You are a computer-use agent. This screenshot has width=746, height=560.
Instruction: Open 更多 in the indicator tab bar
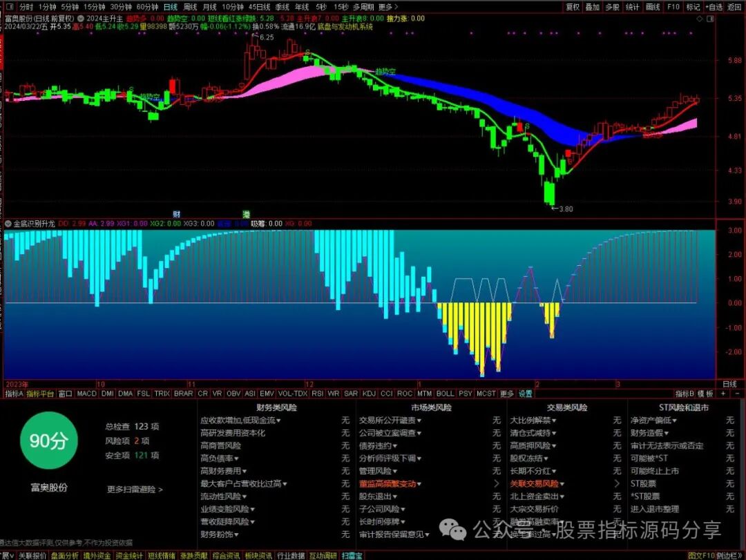(x=507, y=394)
